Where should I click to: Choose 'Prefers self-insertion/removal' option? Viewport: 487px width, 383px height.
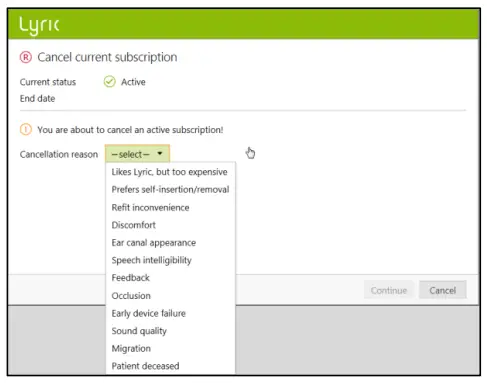point(170,190)
